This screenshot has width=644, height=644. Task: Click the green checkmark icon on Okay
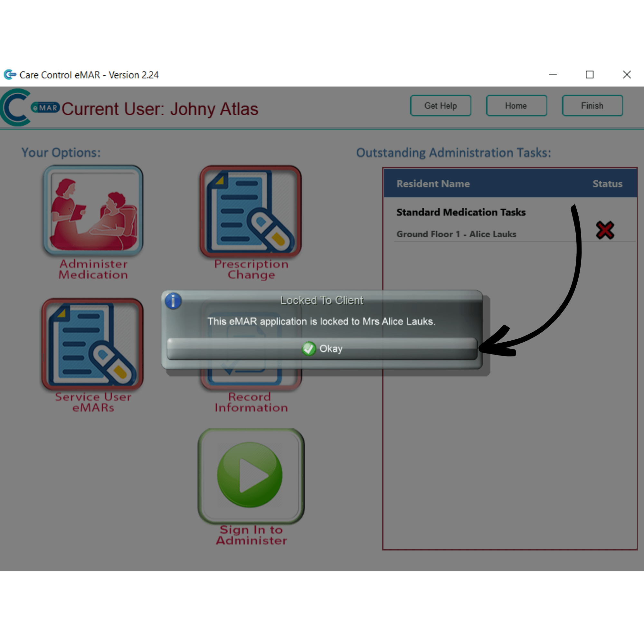[309, 349]
